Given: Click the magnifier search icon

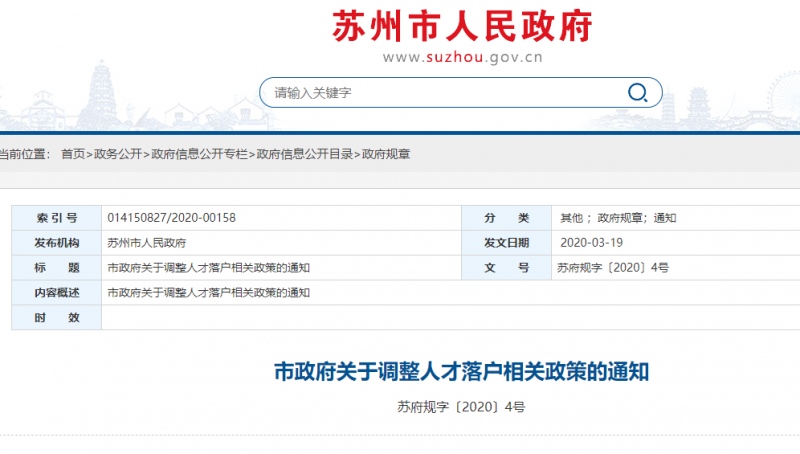Looking at the screenshot, I should tap(637, 93).
